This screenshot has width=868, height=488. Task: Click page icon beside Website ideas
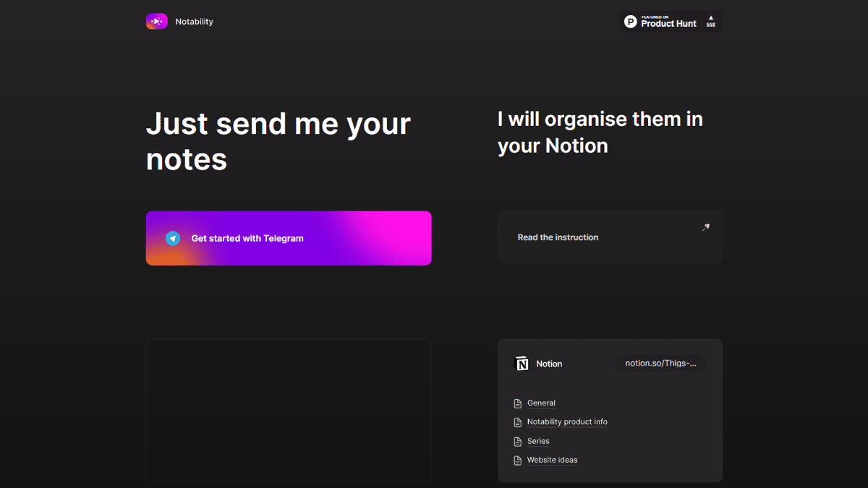coord(517,460)
